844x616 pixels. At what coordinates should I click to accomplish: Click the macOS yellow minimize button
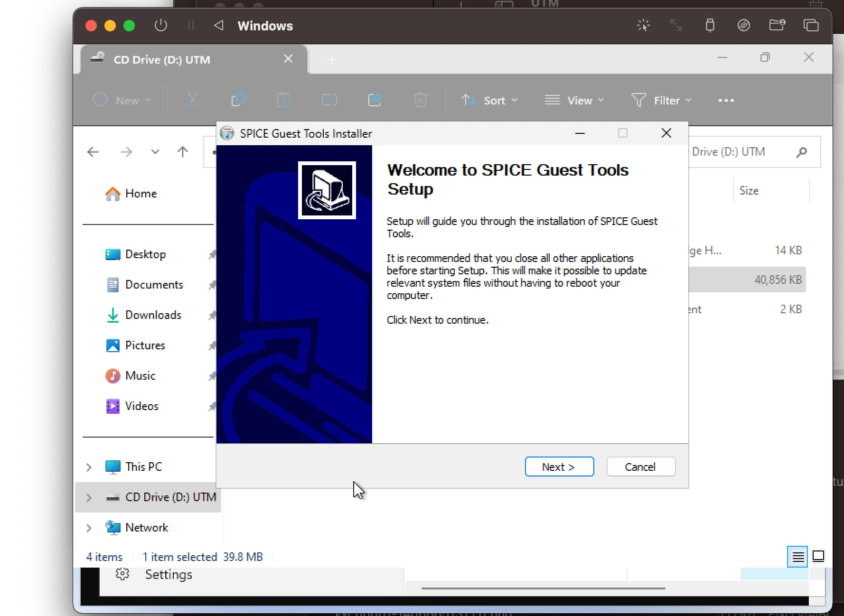(110, 25)
